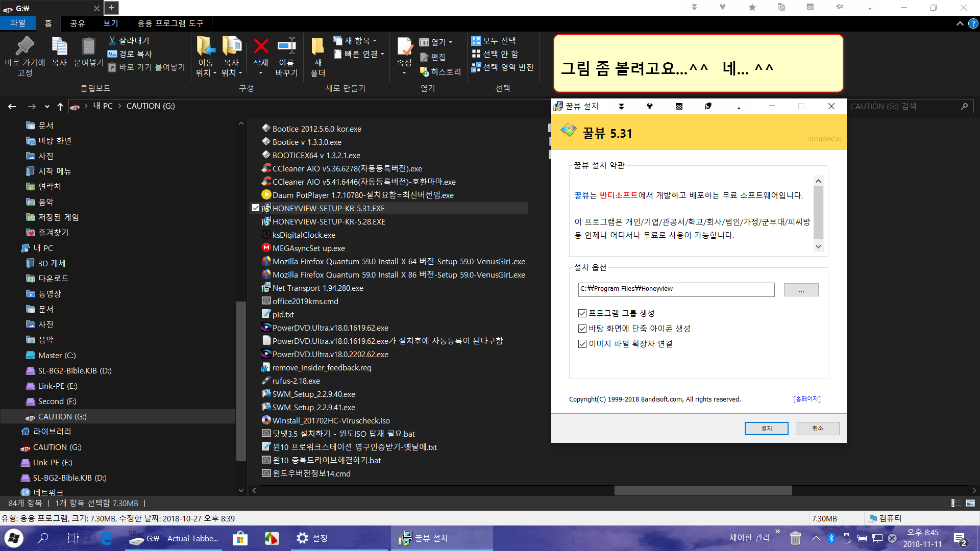The image size is (980, 551).
Task: Open notification center on taskbar
Action: 960,538
